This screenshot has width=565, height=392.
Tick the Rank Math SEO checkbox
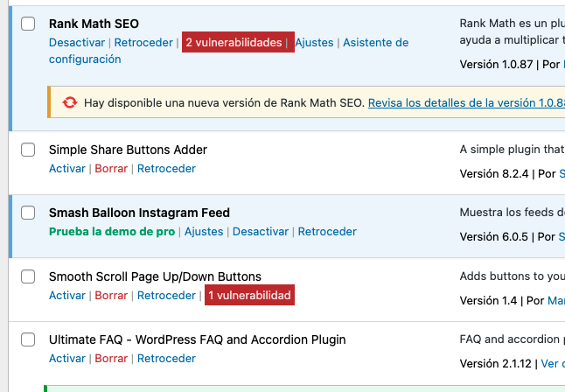coord(28,24)
